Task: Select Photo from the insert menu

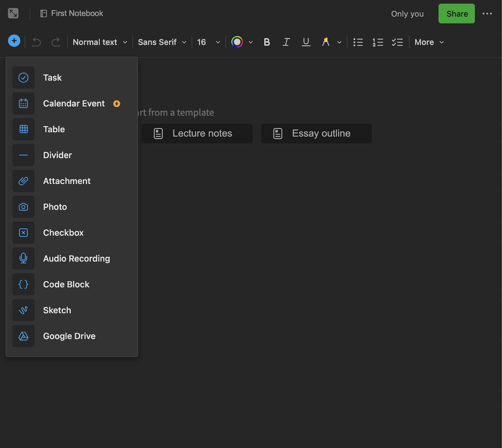Action: coord(72,207)
